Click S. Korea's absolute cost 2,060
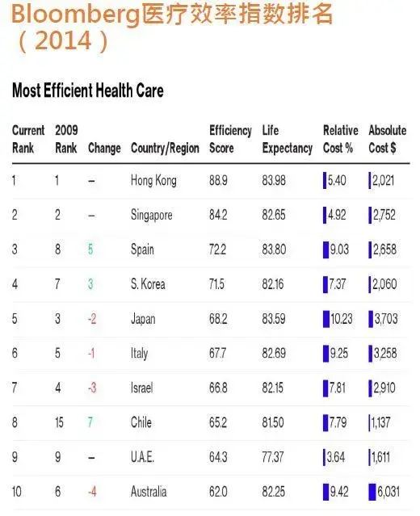Viewport: 420px width, 516px height. (x=384, y=284)
